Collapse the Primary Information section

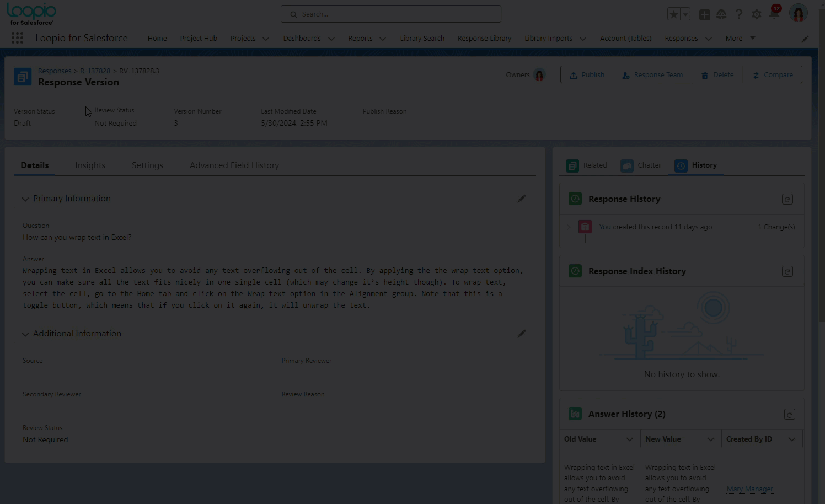click(x=25, y=199)
